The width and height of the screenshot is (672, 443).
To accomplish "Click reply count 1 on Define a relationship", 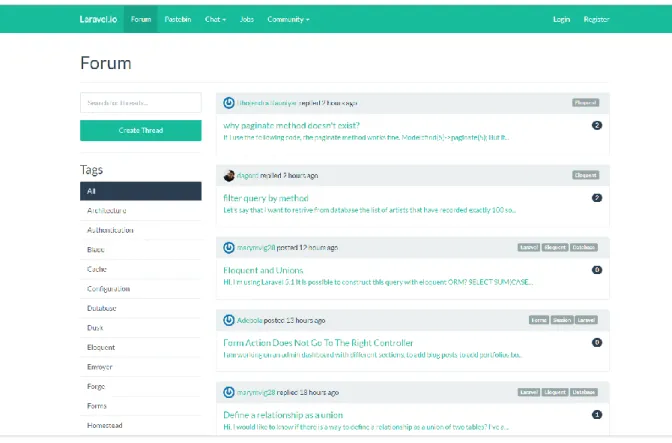I will point(597,415).
